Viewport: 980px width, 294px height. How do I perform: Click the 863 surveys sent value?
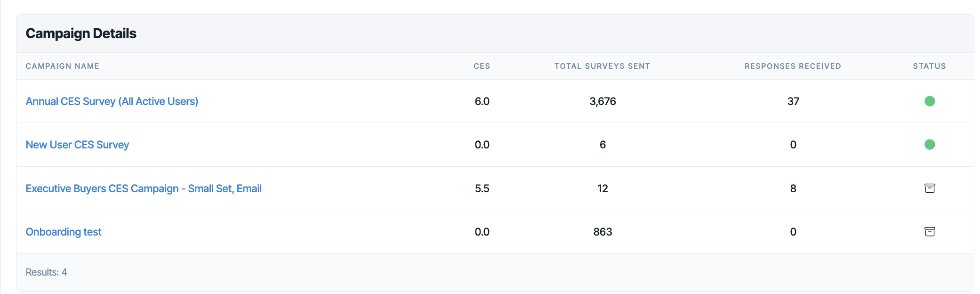[602, 232]
